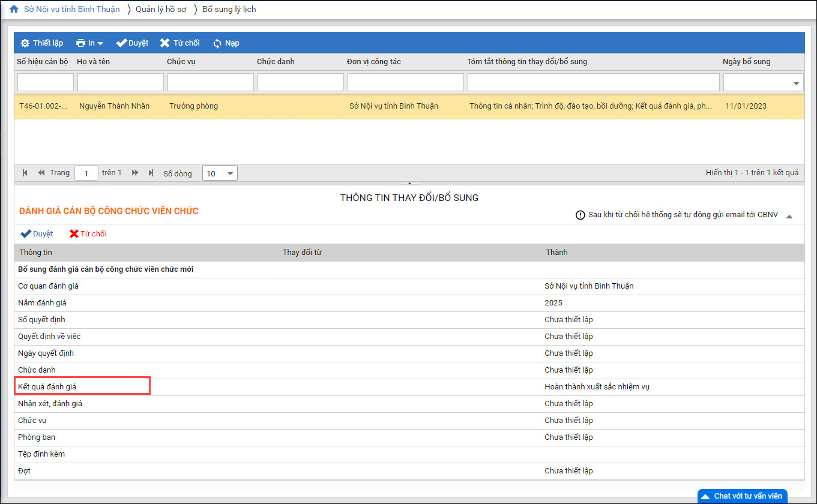Click the home icon in breadcrumb

click(13, 9)
